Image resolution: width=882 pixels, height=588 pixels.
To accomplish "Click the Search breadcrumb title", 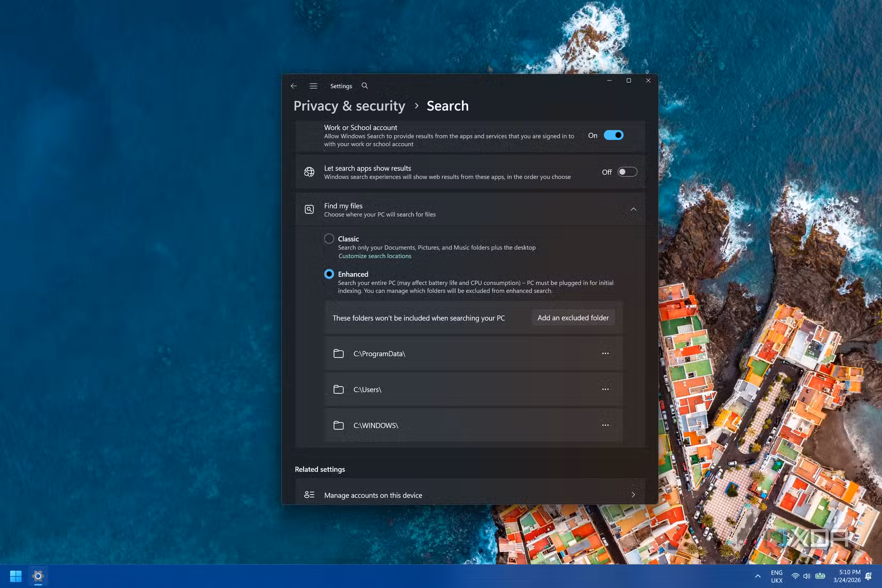I will (x=447, y=106).
